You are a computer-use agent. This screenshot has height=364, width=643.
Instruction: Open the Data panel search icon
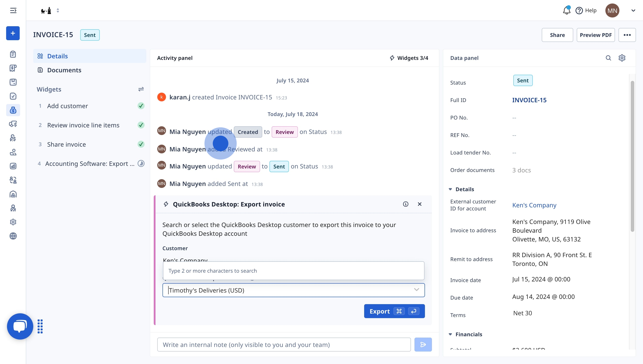[608, 58]
